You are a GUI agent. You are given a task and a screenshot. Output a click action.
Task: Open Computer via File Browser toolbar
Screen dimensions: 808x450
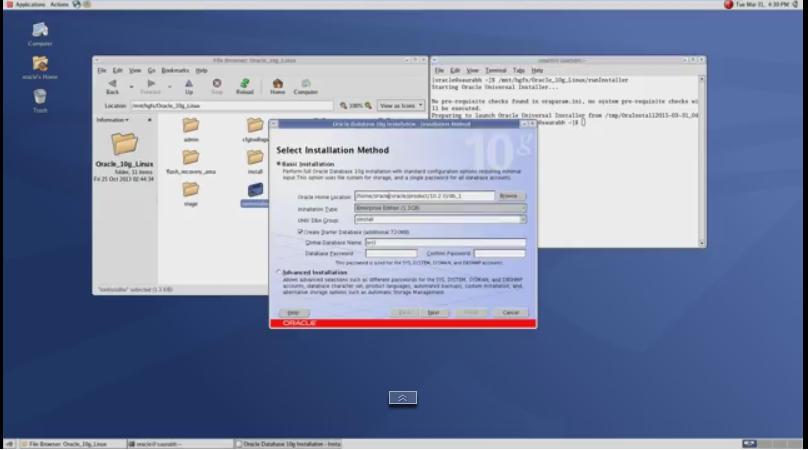click(x=306, y=86)
